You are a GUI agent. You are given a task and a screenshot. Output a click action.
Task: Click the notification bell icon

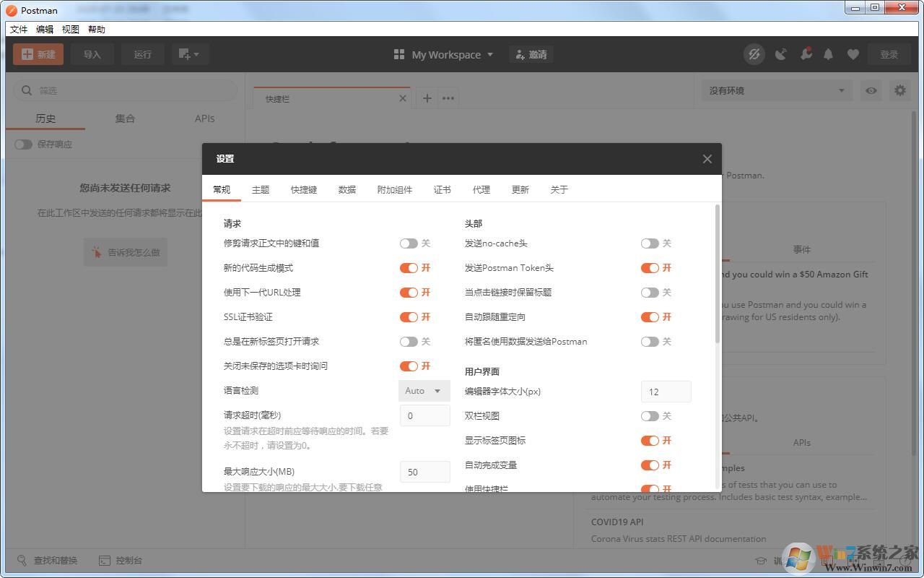828,54
